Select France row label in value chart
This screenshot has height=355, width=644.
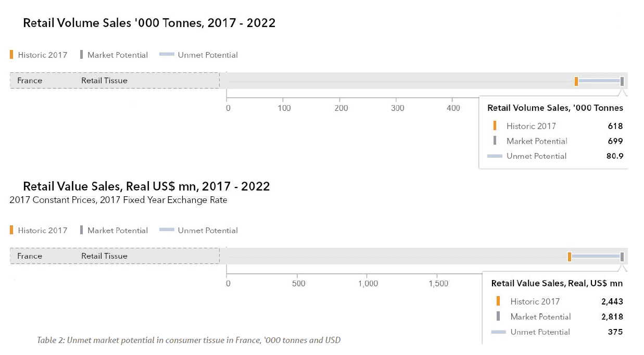[30, 256]
